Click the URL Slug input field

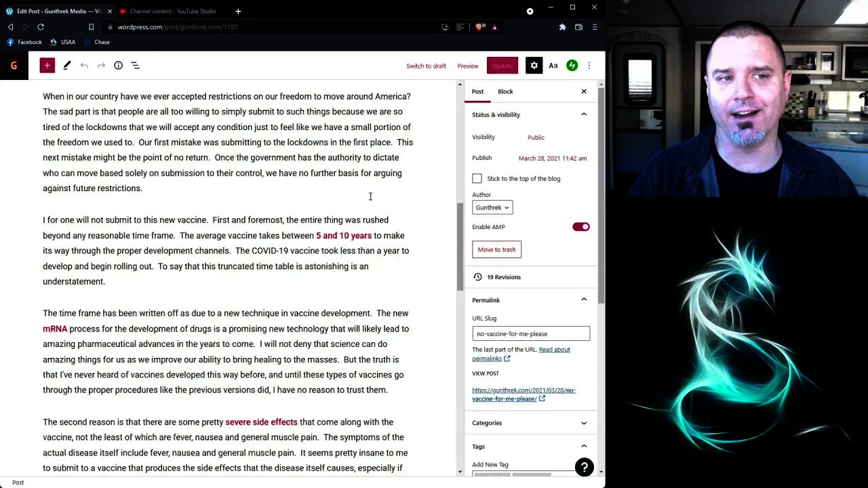(531, 333)
